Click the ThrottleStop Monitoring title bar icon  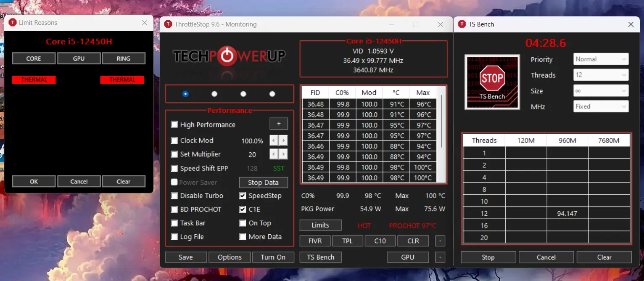[x=168, y=24]
